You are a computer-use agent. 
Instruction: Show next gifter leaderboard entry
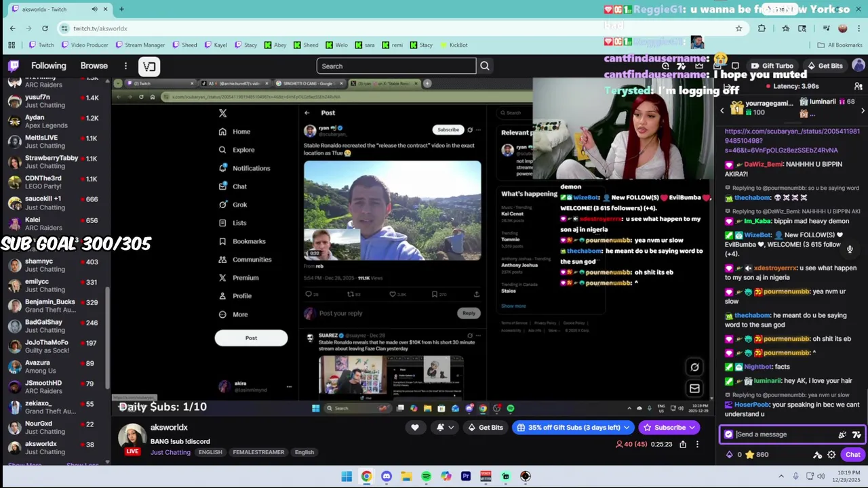click(863, 110)
